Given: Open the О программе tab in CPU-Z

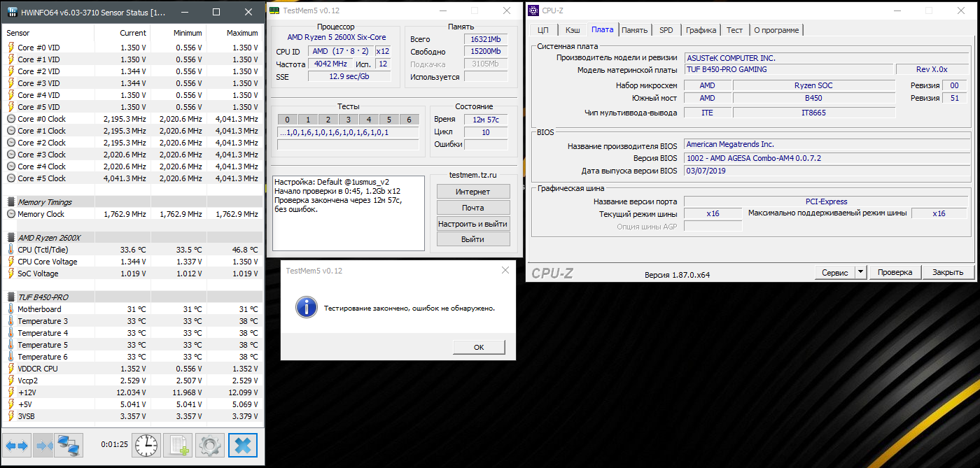Looking at the screenshot, I should [776, 30].
